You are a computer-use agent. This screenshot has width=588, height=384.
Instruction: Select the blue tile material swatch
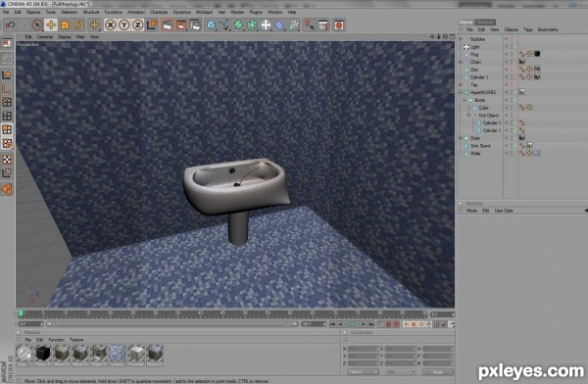118,356
